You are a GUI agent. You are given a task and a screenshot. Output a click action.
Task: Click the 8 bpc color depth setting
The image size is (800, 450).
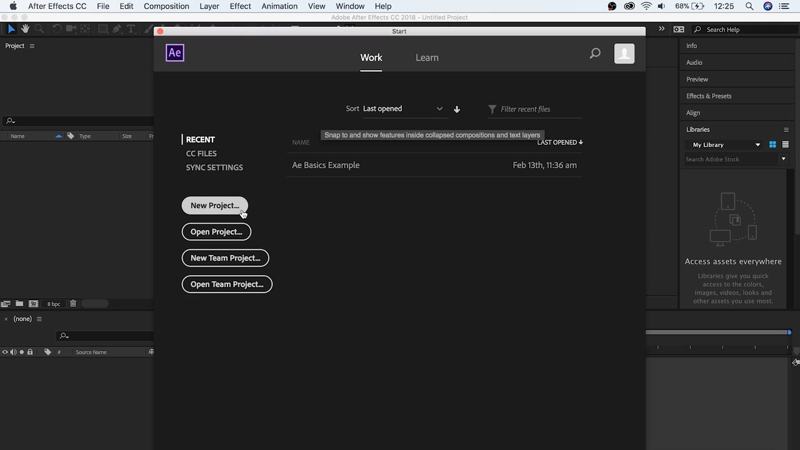(x=54, y=304)
